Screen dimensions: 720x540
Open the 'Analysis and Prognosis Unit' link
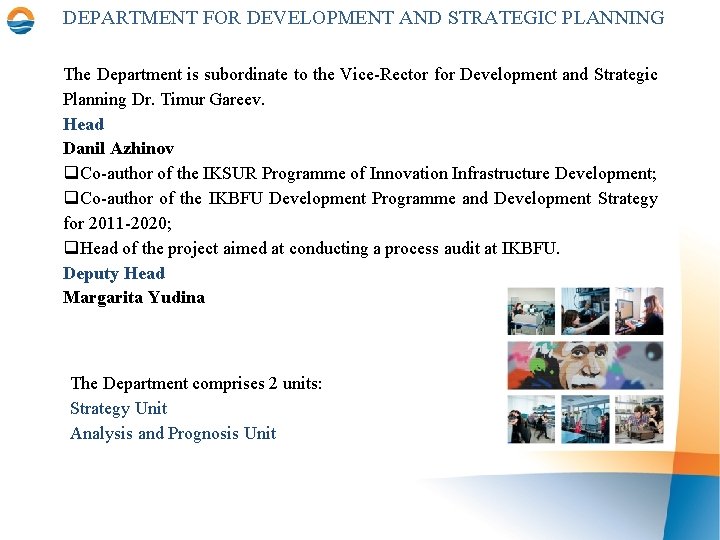173,433
